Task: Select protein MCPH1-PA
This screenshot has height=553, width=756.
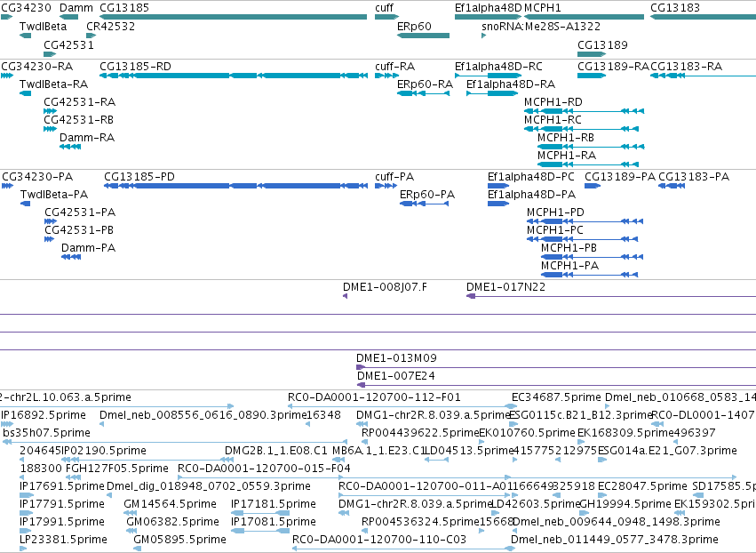Action: click(x=570, y=266)
